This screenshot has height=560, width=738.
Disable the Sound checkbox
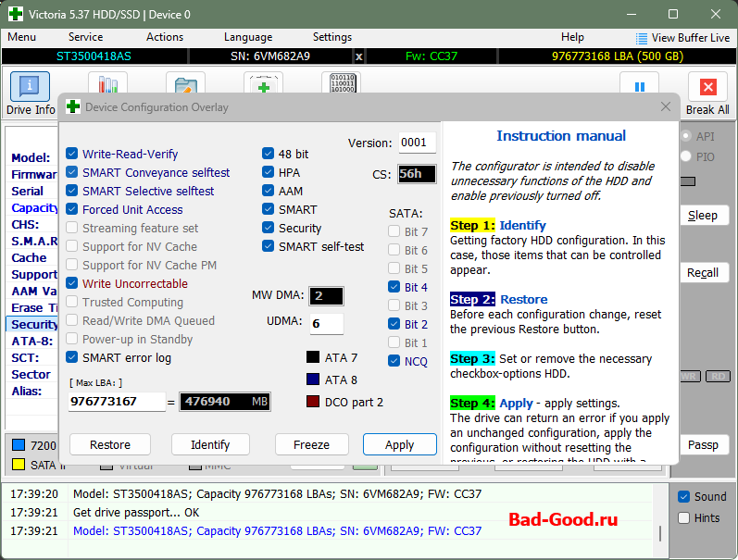point(683,496)
